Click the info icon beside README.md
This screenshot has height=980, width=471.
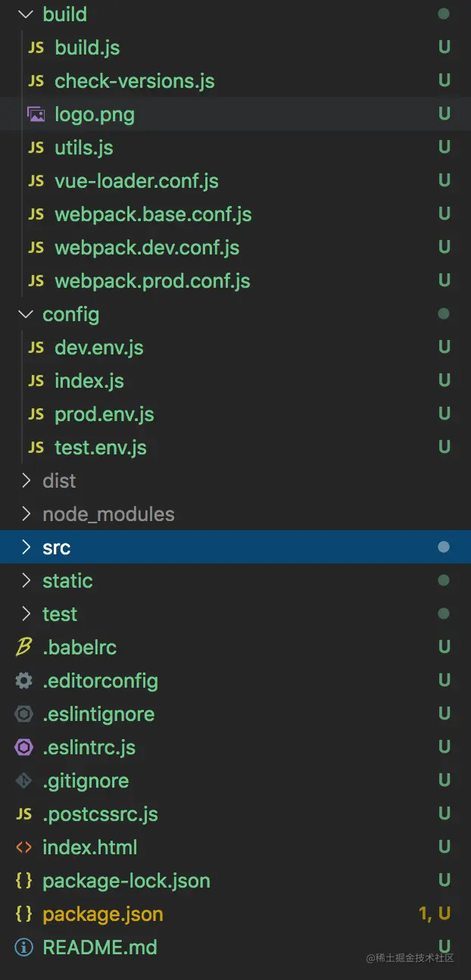(24, 947)
